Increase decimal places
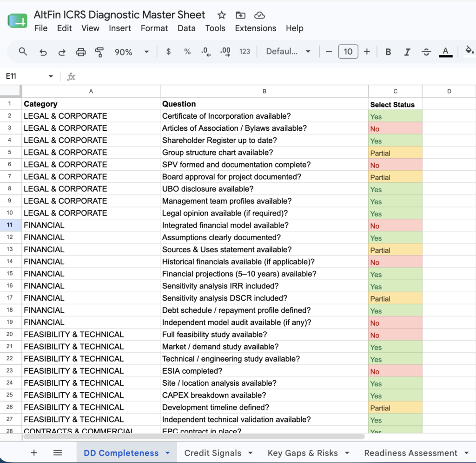 click(x=225, y=52)
